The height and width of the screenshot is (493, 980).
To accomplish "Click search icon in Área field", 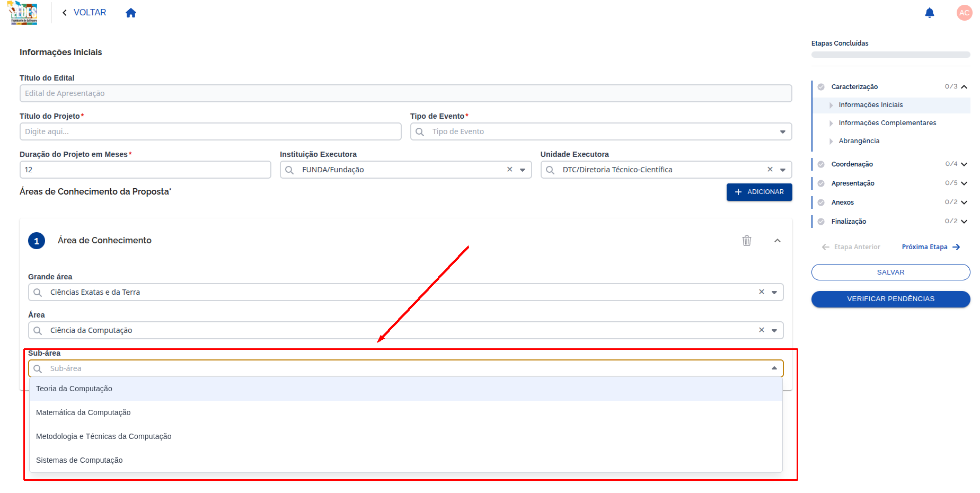I will point(38,330).
